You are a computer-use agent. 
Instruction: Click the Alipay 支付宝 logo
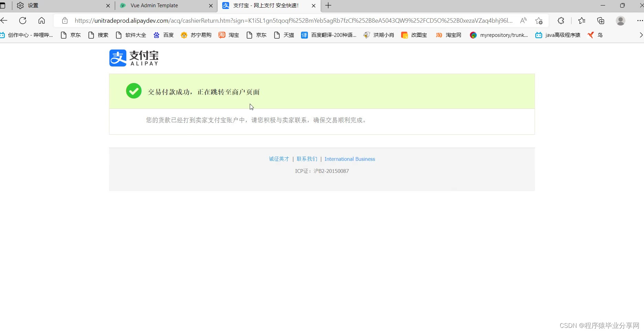(134, 58)
